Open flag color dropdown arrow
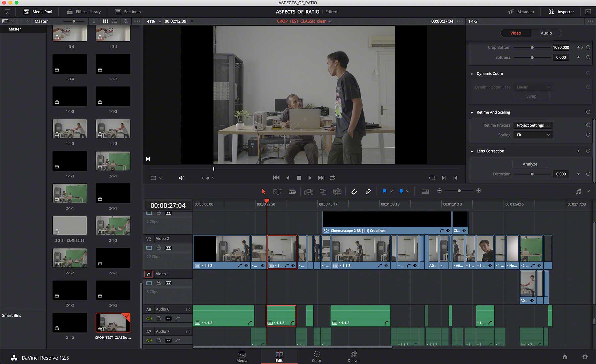 click(391, 191)
